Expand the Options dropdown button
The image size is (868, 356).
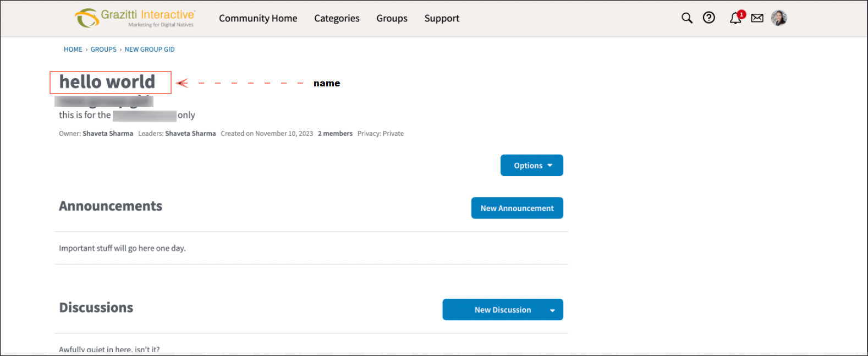tap(531, 166)
